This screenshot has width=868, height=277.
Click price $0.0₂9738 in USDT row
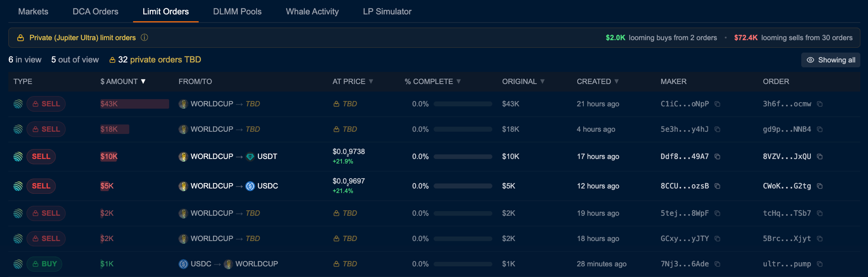pos(349,152)
